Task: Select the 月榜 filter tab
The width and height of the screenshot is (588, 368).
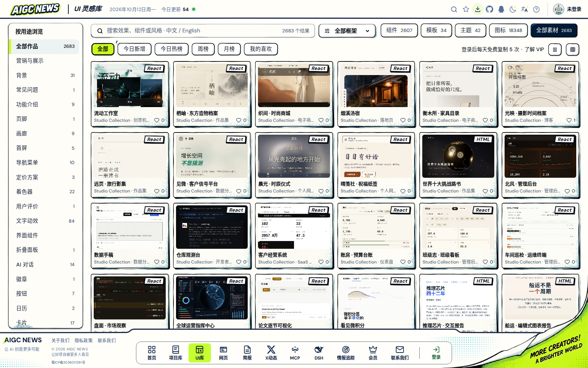Action: [229, 49]
